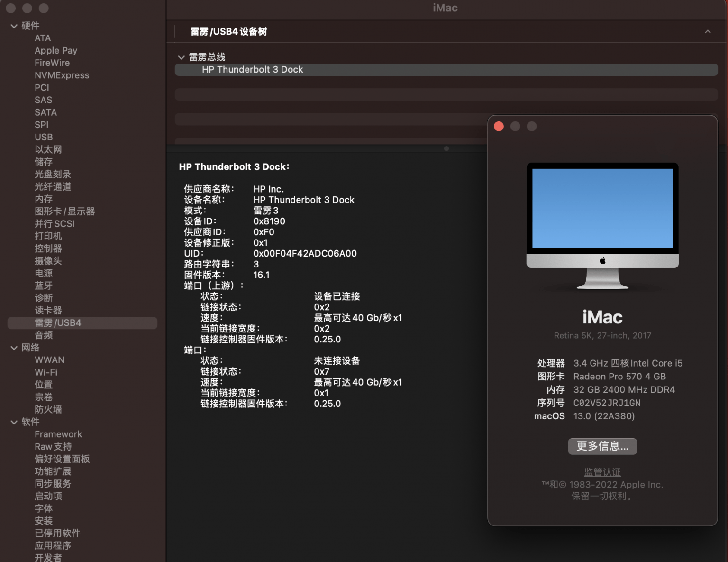
Task: Select Wi-Fi under network
Action: [x=46, y=372]
